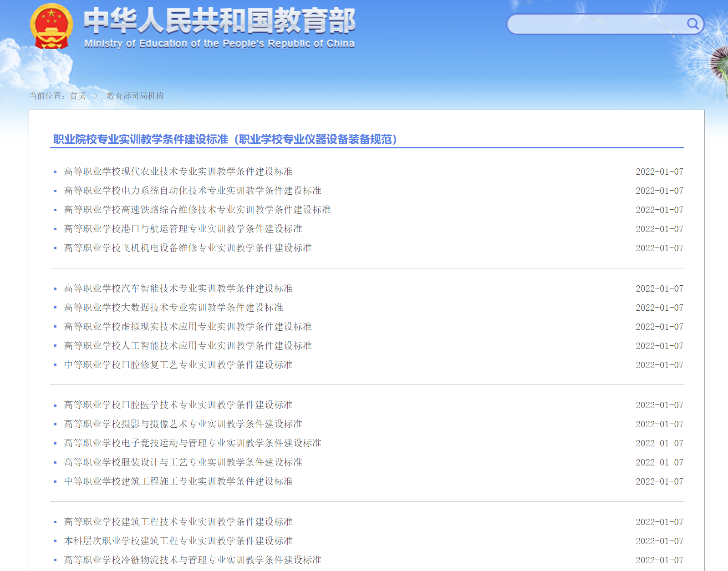Open 港口与航运管理专业 standard link
The width and height of the screenshot is (728, 571).
click(x=183, y=229)
